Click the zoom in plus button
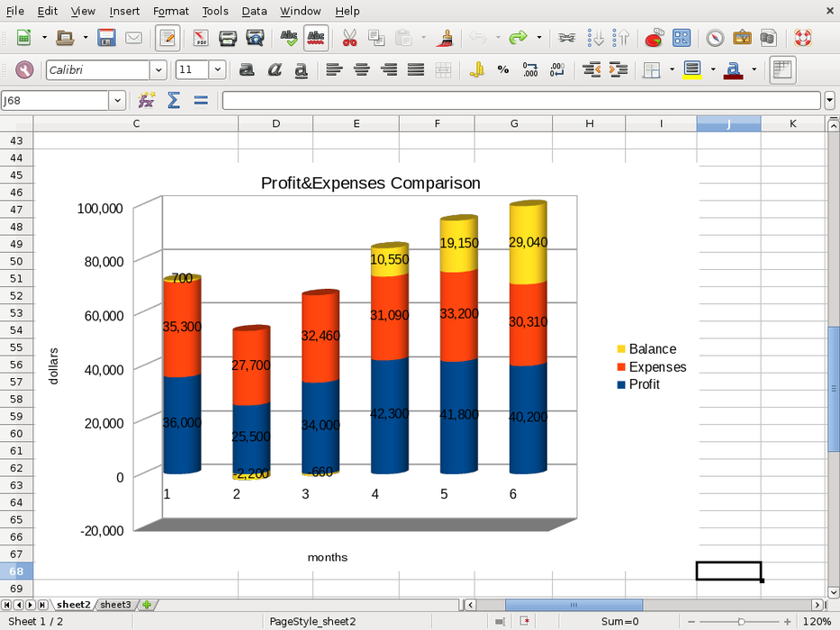This screenshot has height=630, width=840. pyautogui.click(x=788, y=621)
